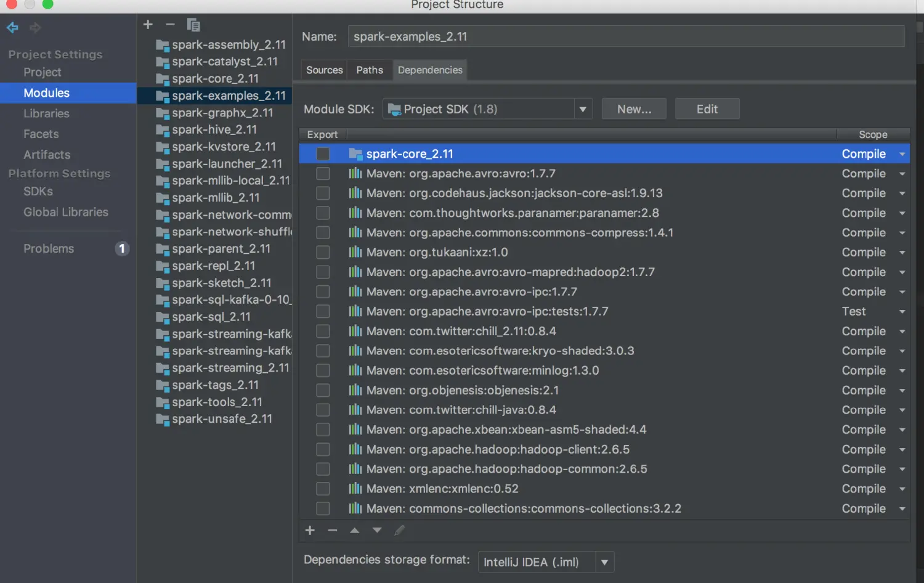Toggle export checkbox for org.apache.avro:avro:1.7.7

click(x=323, y=173)
